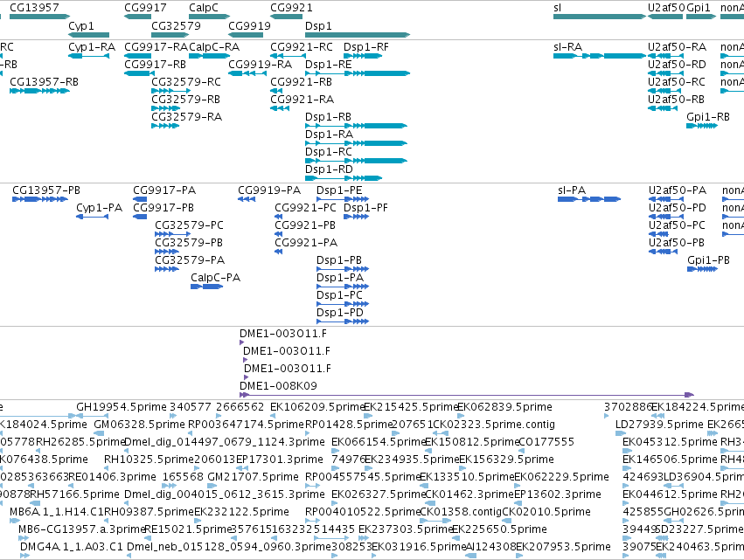The height and width of the screenshot is (560, 744).
Task: Click the Cyp1 gene label
Action: tap(81, 25)
